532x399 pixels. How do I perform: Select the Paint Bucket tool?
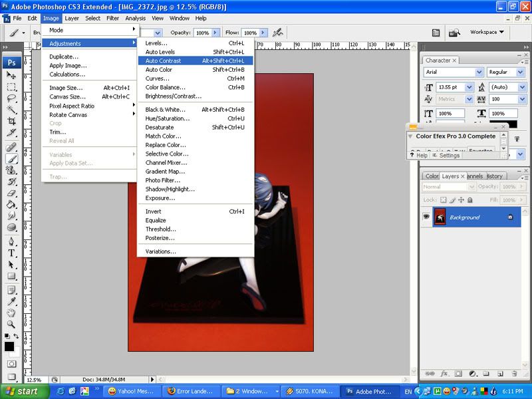[x=11, y=205]
